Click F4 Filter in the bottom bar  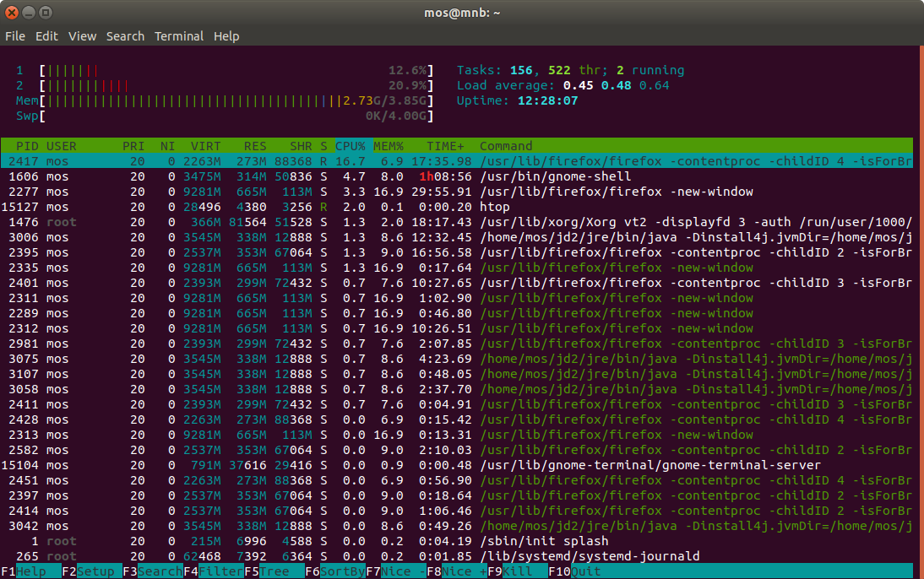214,571
